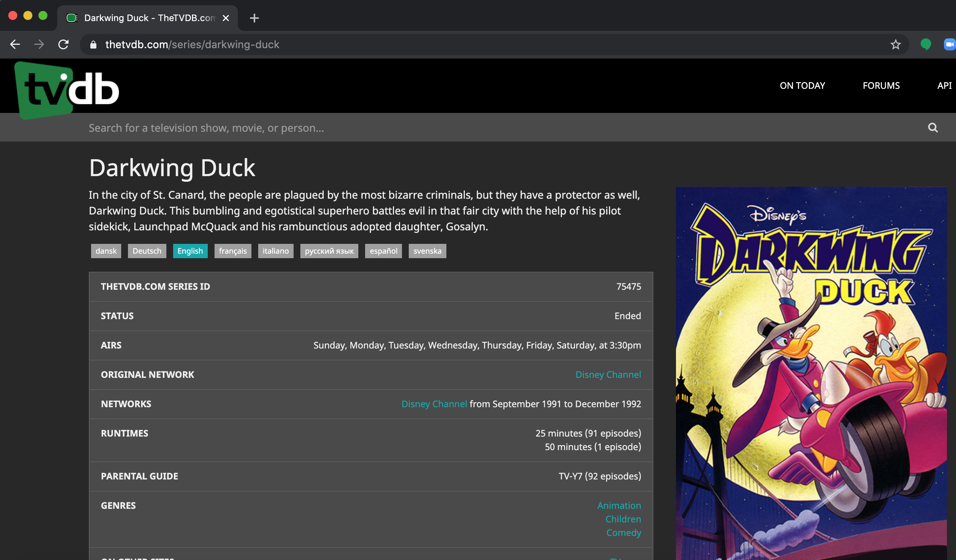Screen dimensions: 956x560
Task: Click the site lock icon
Action: [x=93, y=45]
